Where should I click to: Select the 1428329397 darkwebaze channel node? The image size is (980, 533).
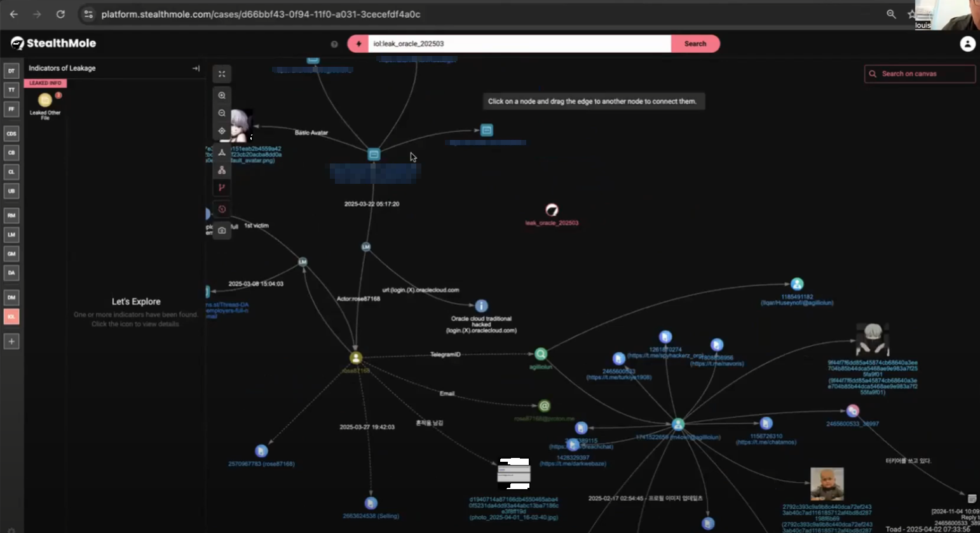(573, 445)
